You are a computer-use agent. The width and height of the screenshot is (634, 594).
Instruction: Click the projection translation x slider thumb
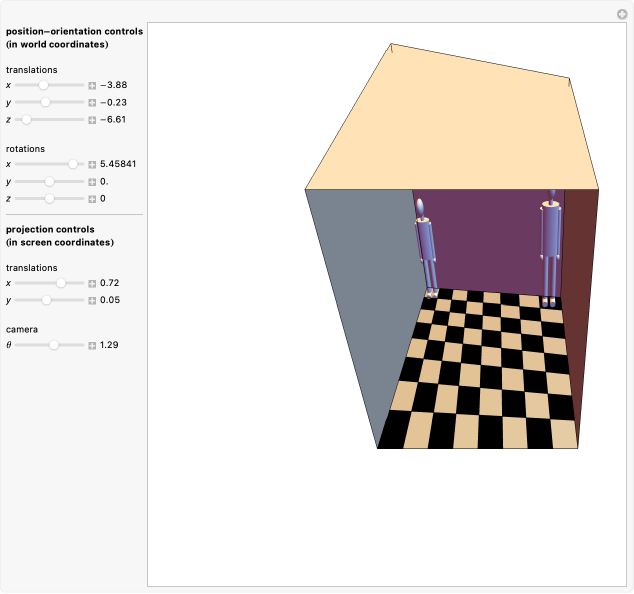pyautogui.click(x=61, y=284)
